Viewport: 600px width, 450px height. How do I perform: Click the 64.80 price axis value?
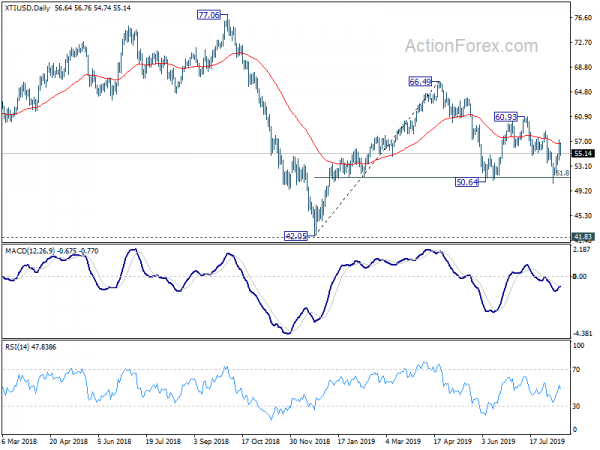coord(583,92)
